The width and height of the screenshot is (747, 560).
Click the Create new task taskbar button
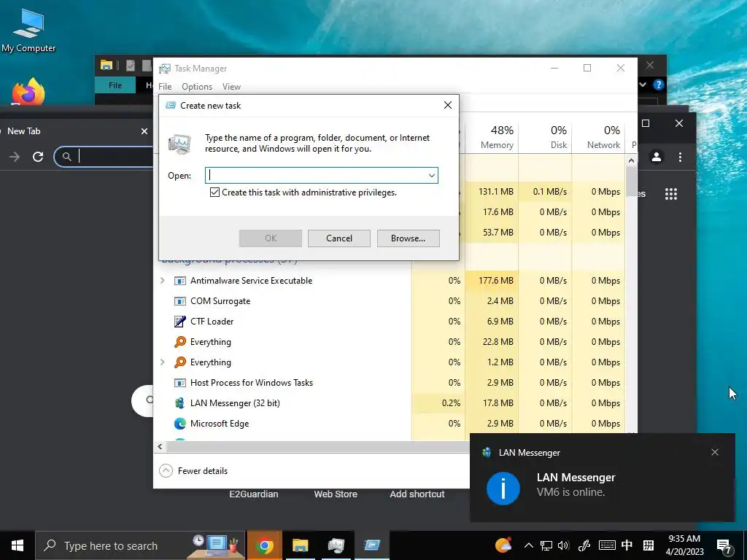click(372, 545)
